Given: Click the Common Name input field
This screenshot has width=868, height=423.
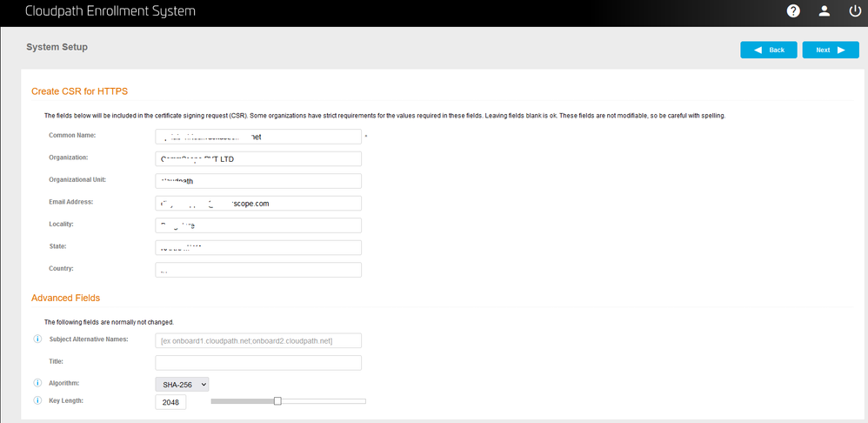Looking at the screenshot, I should click(x=258, y=137).
